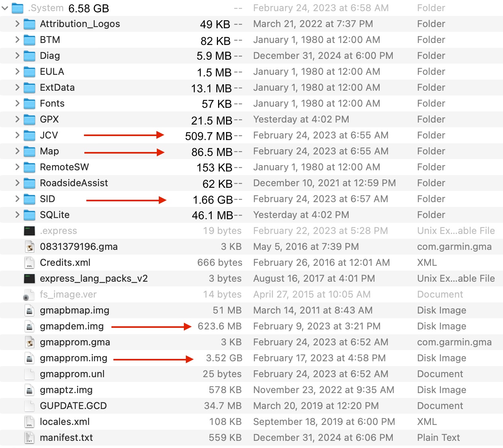Expand the Attribution_Logos folder

(17, 24)
